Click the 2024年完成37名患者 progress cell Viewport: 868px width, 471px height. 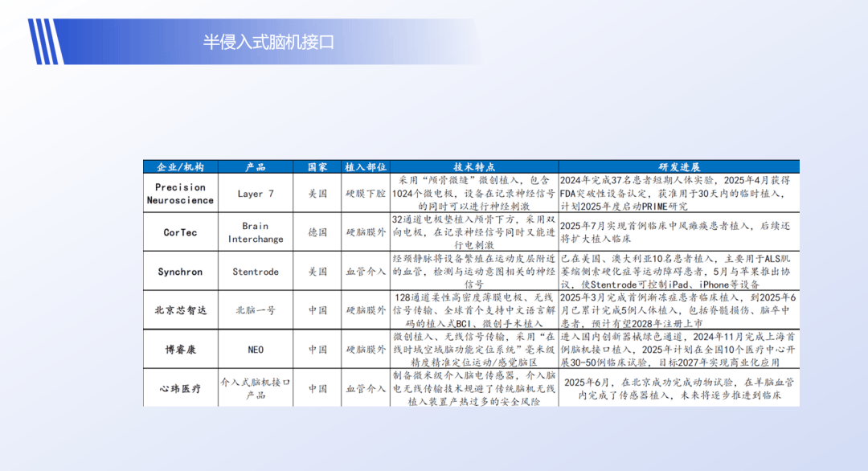click(x=679, y=193)
